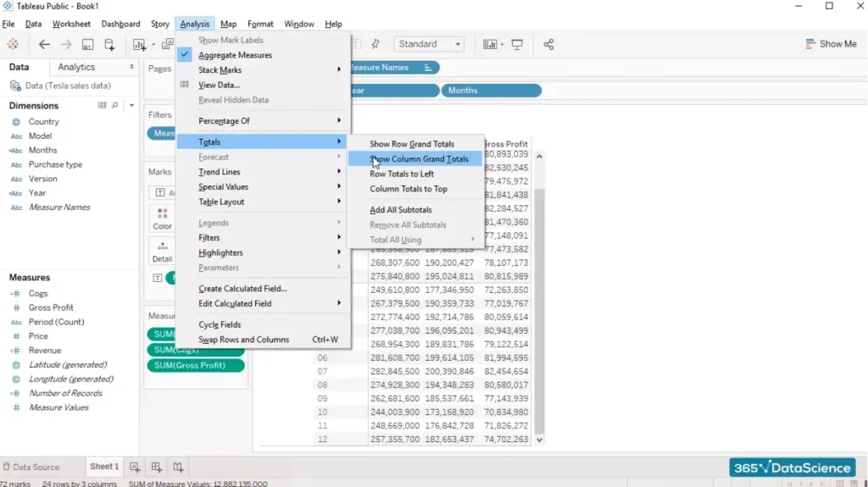Viewport: 868px width, 487px height.
Task: Click the Show Me button
Action: [831, 44]
